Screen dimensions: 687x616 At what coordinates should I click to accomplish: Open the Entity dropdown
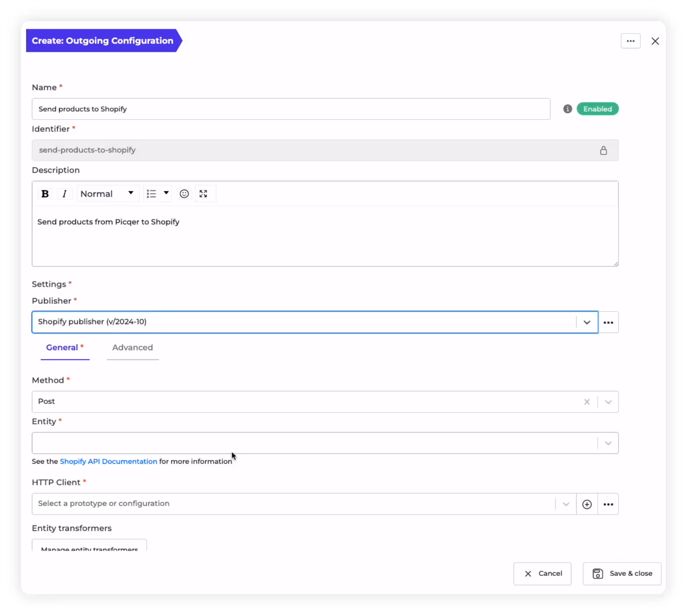pyautogui.click(x=325, y=443)
